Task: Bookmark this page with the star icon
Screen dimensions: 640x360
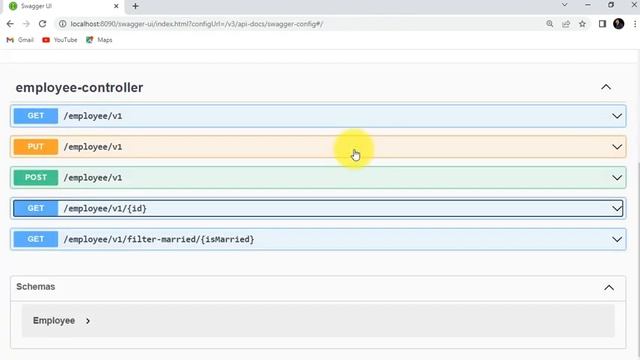Action: 582,24
